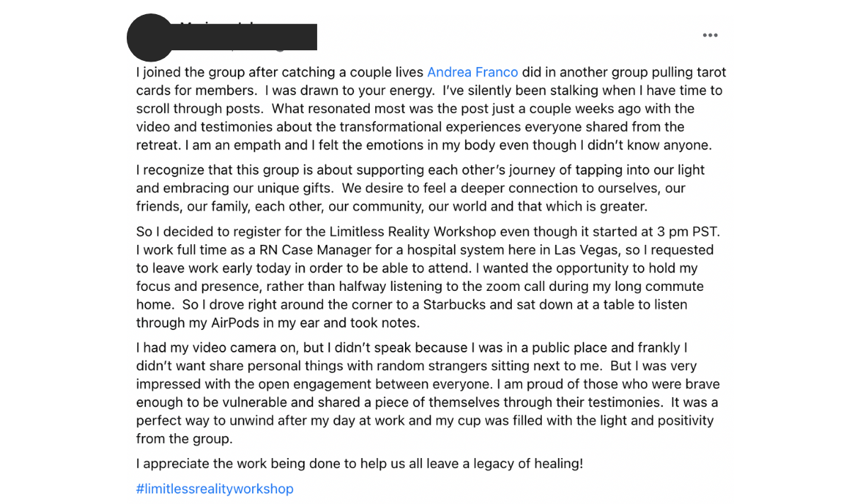Follow the #limitlessrealityworkshop hashtag link
This screenshot has width=861, height=504.
point(215,488)
